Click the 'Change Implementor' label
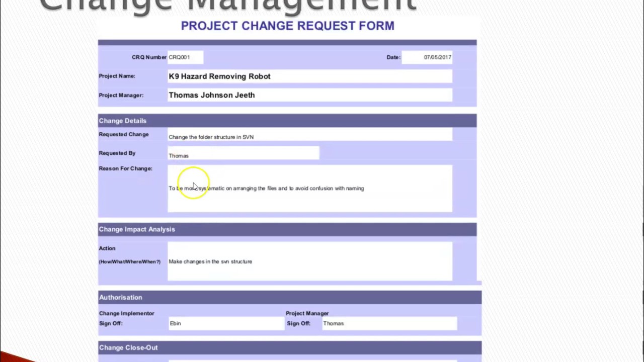 127,313
